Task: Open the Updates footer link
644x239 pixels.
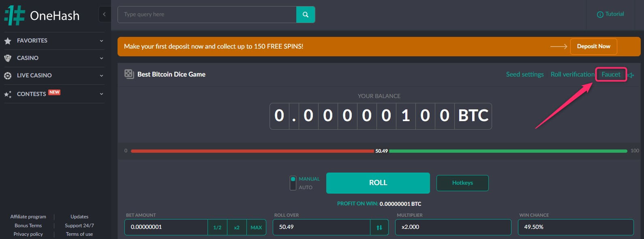Action: [79, 217]
